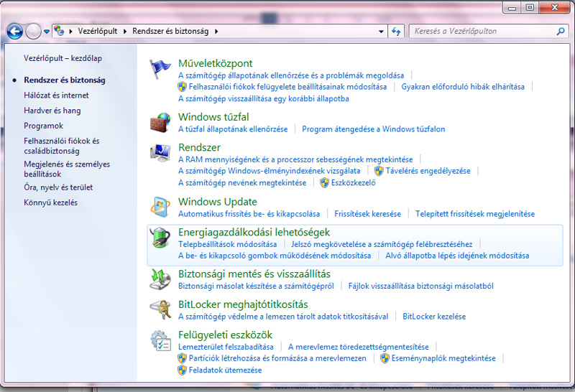Viewport: 575px width, 392px height.
Task: Click Automatikus frissítés be- és kikapcsolása
Action: pyautogui.click(x=249, y=213)
